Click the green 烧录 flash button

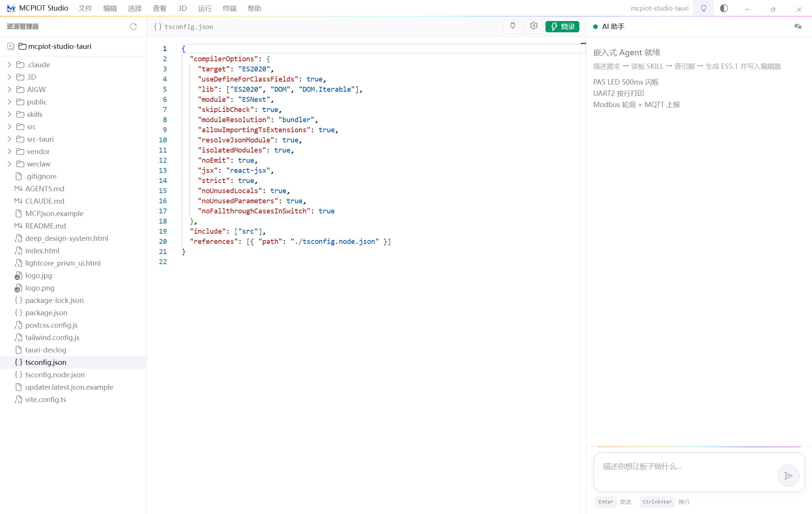562,27
